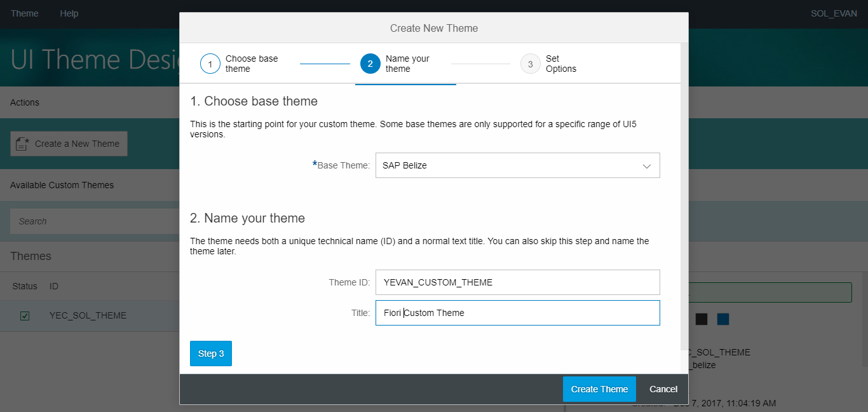Open the Theme menu

point(24,13)
